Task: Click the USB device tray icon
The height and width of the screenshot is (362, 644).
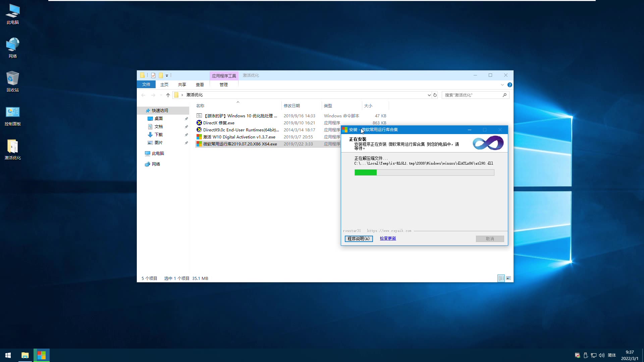Action: pos(586,355)
